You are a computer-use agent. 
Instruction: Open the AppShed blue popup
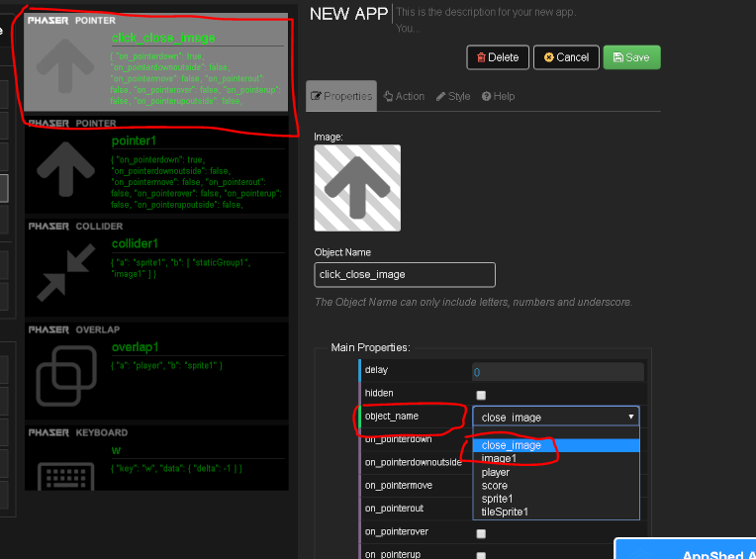[x=685, y=548]
